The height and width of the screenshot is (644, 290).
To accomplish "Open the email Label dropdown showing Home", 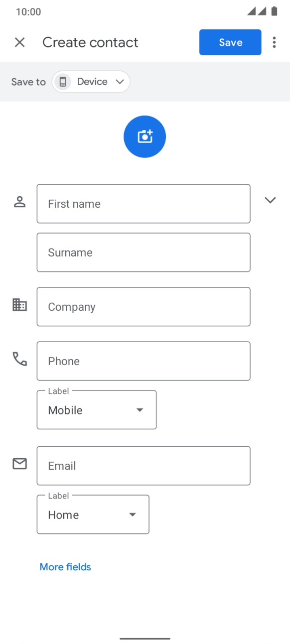I will point(93,515).
